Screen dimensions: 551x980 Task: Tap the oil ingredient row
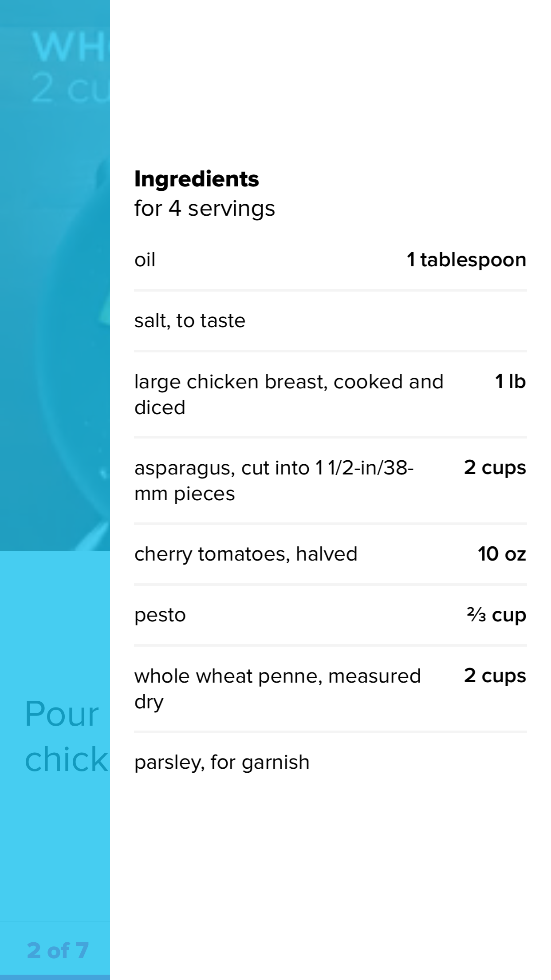[330, 260]
